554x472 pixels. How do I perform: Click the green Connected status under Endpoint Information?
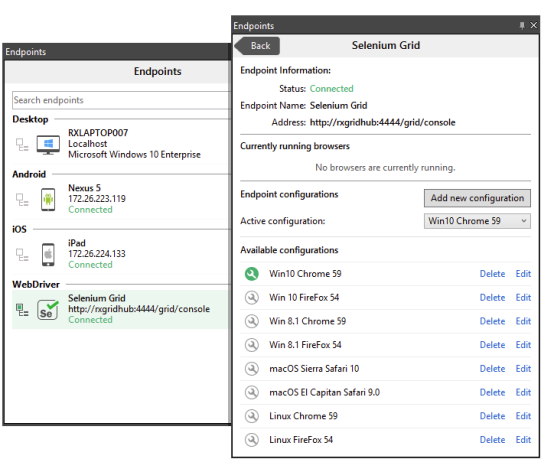pos(331,89)
